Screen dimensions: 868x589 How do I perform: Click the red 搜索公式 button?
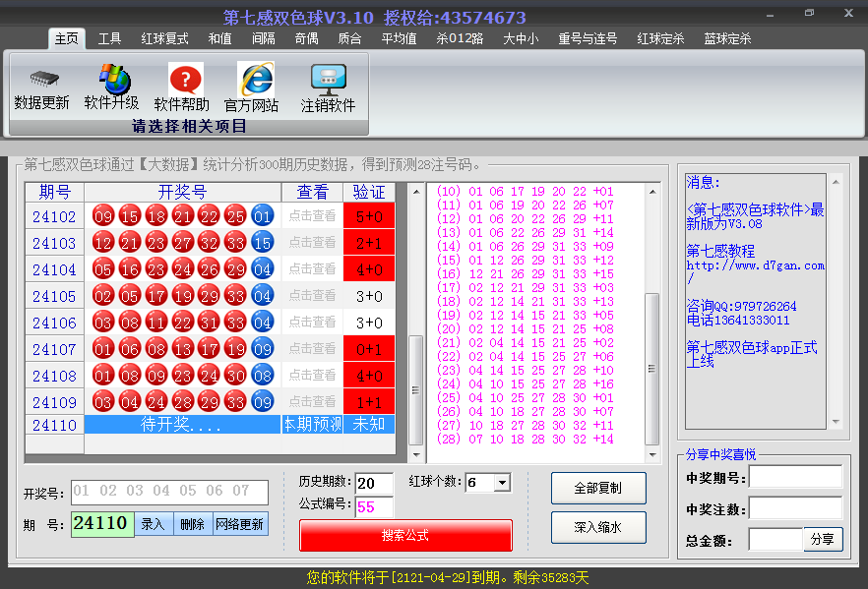pyautogui.click(x=405, y=535)
